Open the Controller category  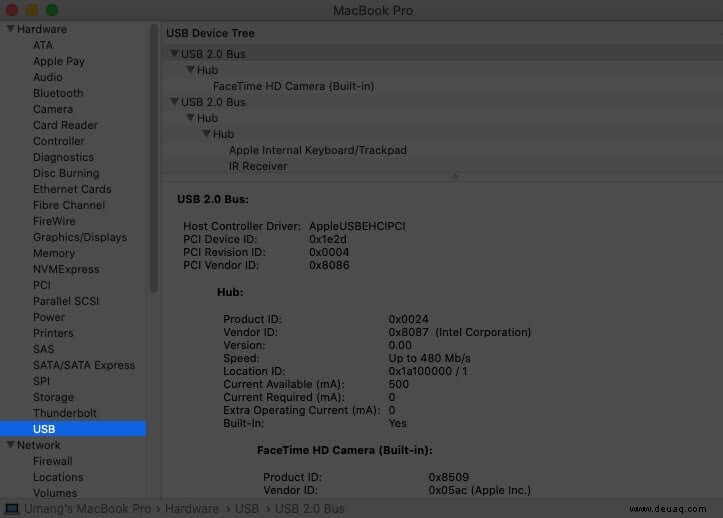[x=59, y=141]
